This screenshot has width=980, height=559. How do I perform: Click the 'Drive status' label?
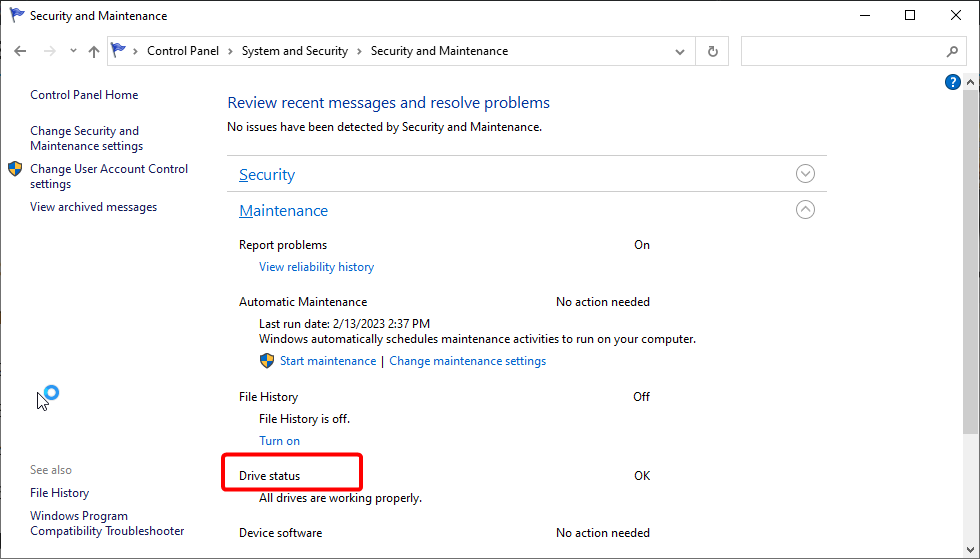[269, 476]
